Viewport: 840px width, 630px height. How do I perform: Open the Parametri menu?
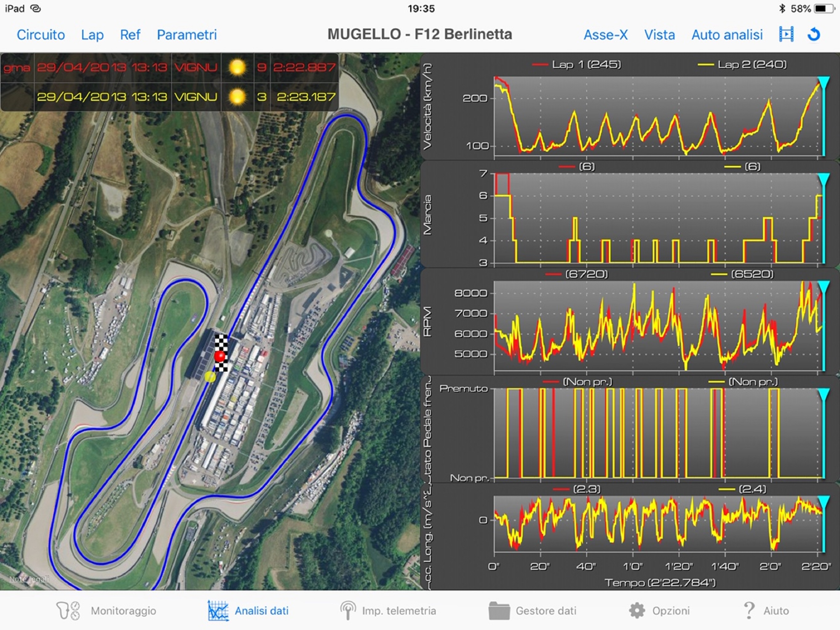[x=187, y=34]
